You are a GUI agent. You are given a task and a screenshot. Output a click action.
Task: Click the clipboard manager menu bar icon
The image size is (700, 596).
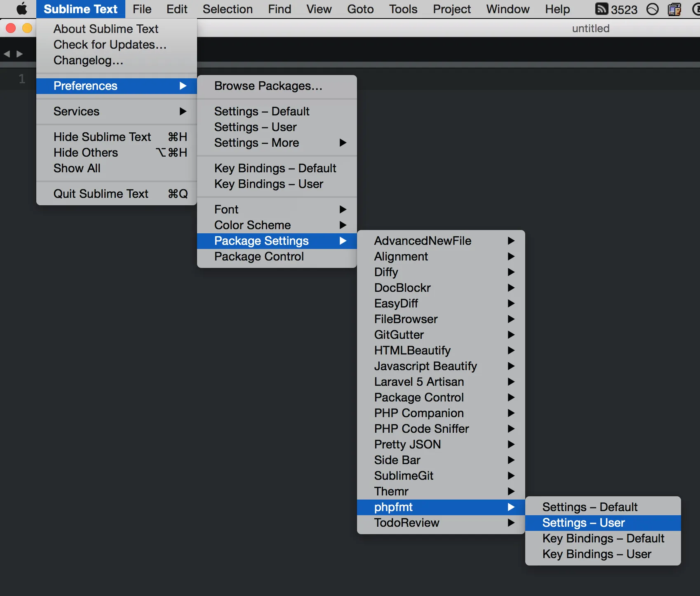[674, 9]
